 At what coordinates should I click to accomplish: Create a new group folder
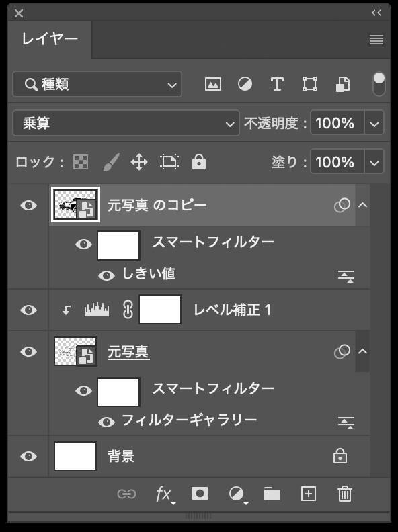(x=272, y=494)
